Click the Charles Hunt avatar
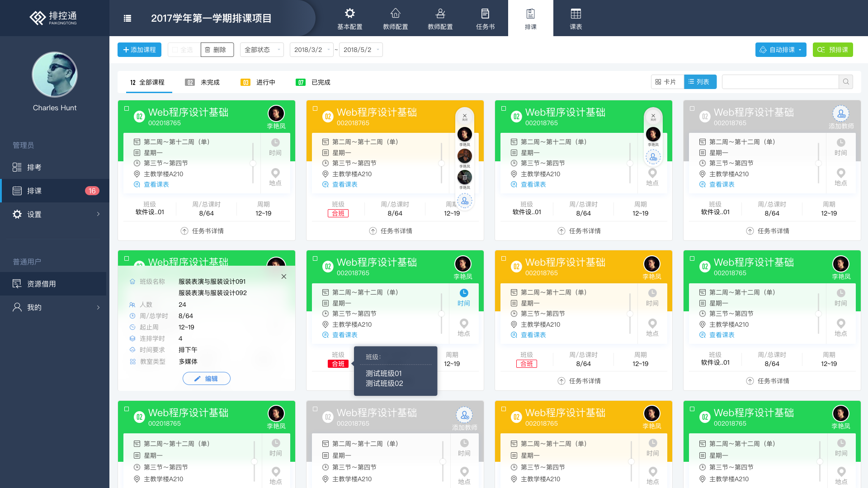 tap(55, 75)
